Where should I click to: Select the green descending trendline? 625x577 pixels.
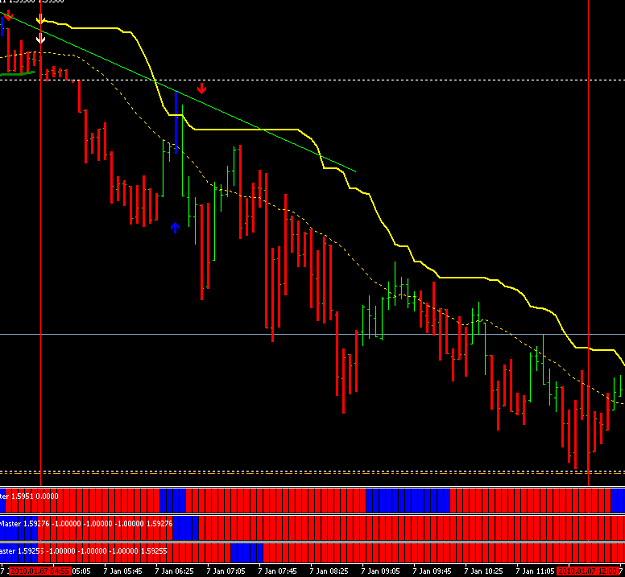tap(178, 92)
